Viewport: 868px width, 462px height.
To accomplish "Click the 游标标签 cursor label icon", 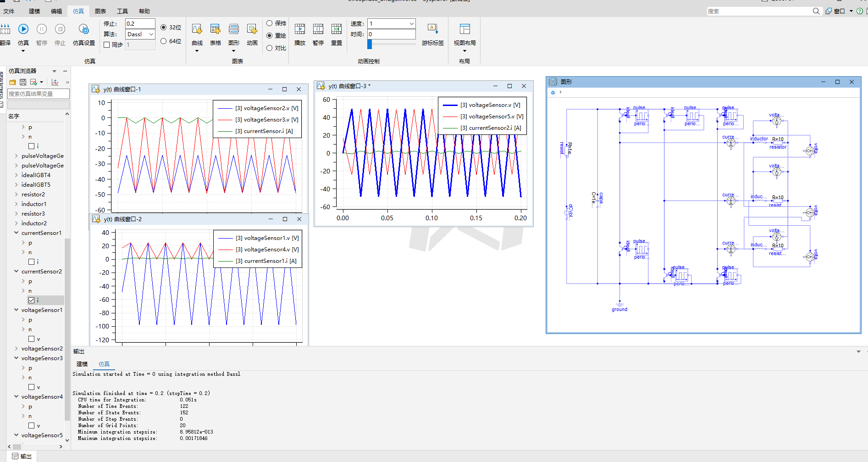I will pos(433,29).
